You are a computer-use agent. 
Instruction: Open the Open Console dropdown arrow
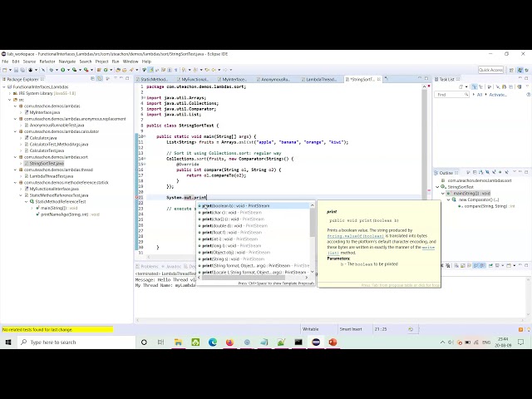(x=515, y=265)
